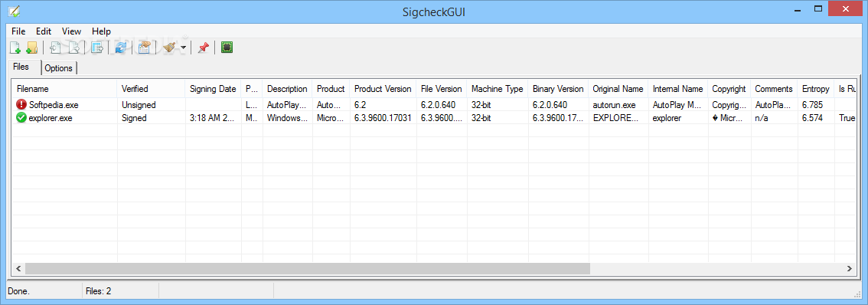Click the Done. status bar text

click(x=19, y=290)
